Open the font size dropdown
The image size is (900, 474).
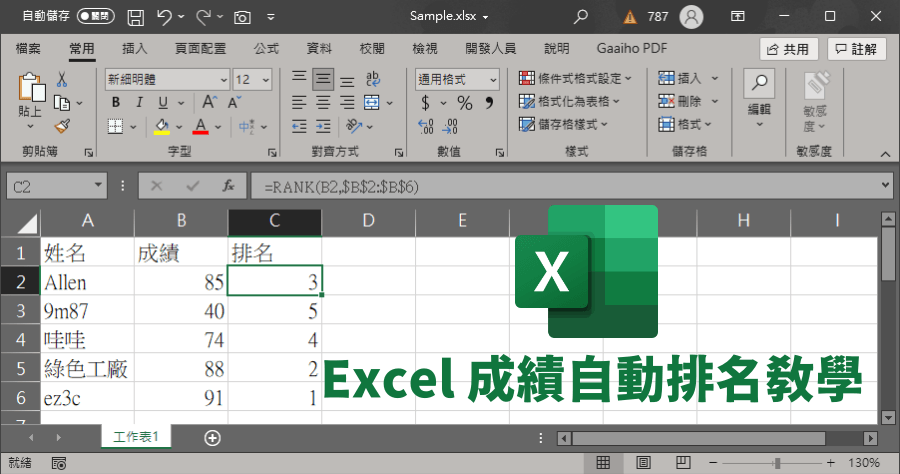[266, 80]
